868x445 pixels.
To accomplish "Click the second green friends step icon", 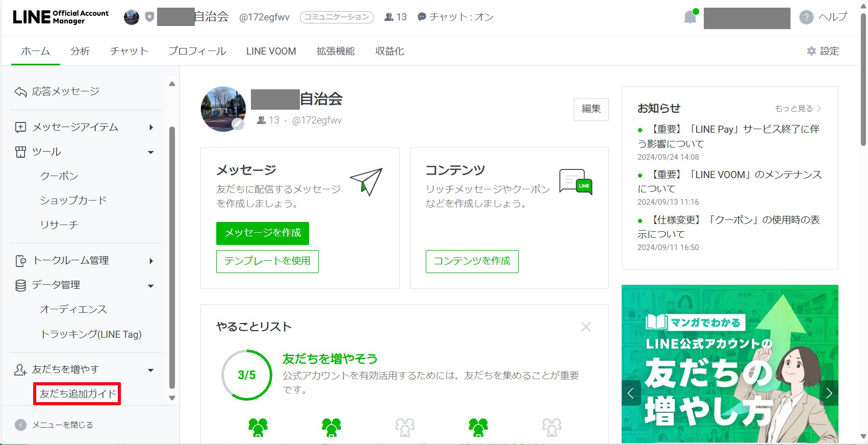I will [x=331, y=427].
